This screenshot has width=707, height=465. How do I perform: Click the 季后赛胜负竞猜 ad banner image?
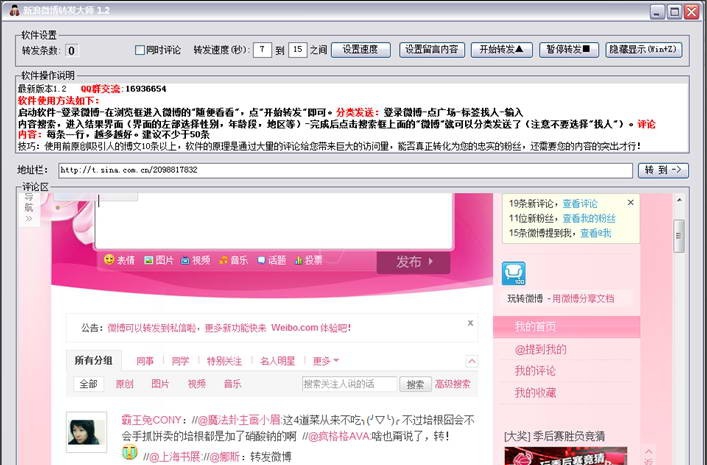tap(565, 456)
